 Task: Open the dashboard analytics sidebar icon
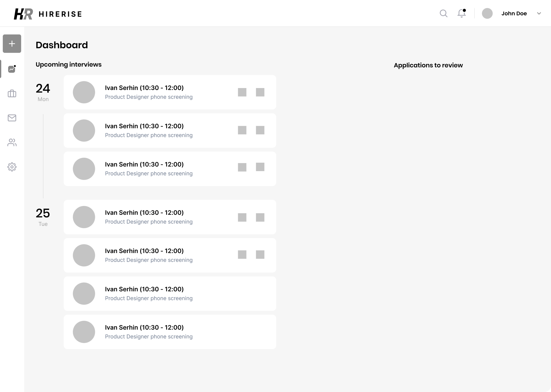12,69
